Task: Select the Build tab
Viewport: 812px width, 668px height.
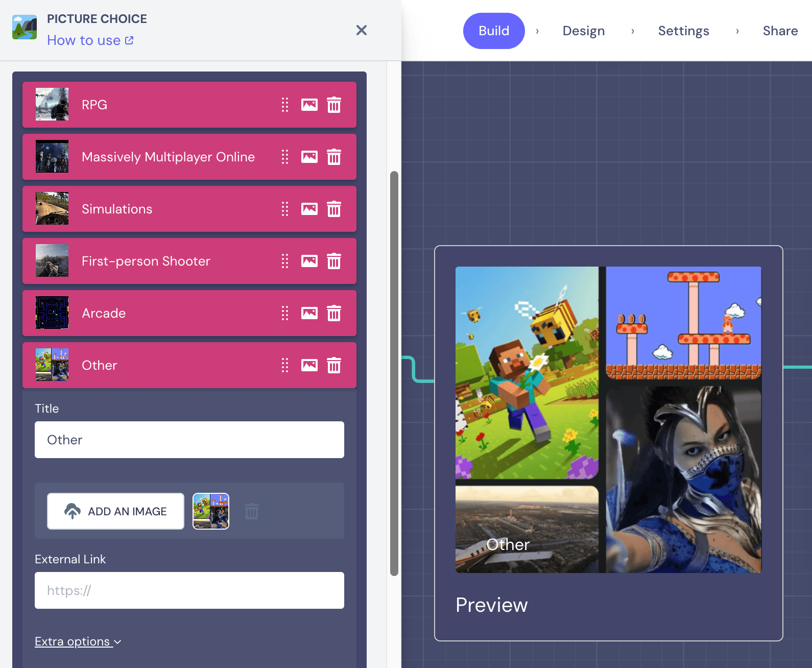Action: (x=494, y=31)
